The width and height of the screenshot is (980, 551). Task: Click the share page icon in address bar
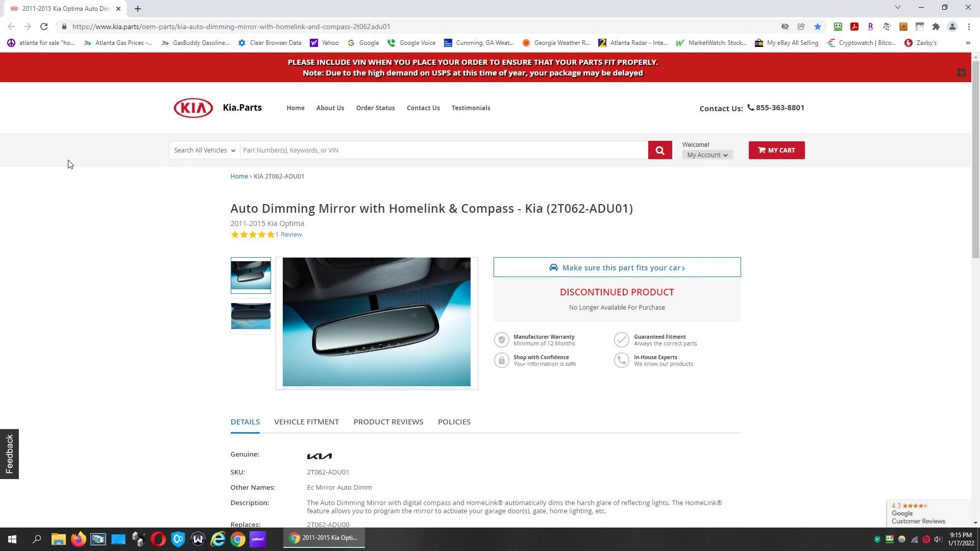click(801, 27)
